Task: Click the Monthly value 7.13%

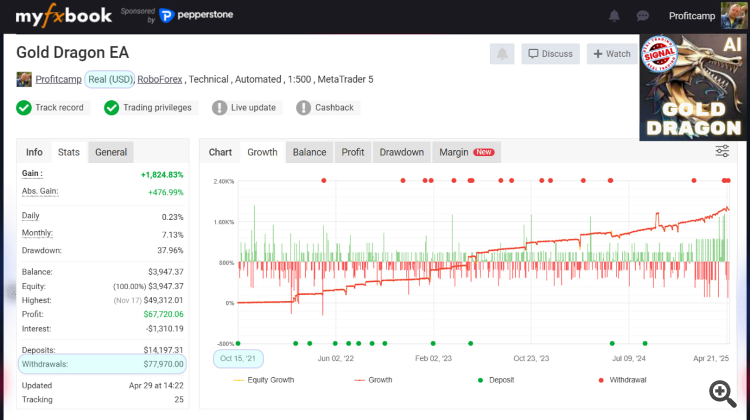Action: (173, 235)
